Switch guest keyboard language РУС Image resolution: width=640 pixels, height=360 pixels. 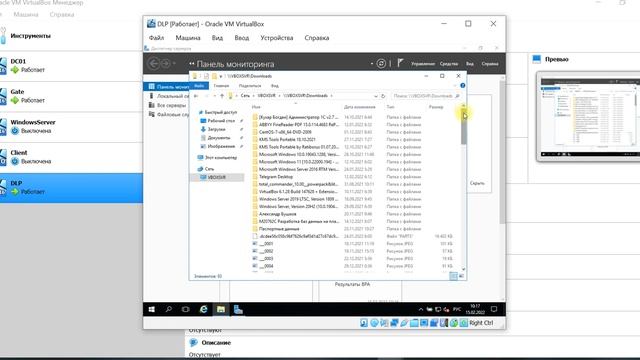click(457, 309)
